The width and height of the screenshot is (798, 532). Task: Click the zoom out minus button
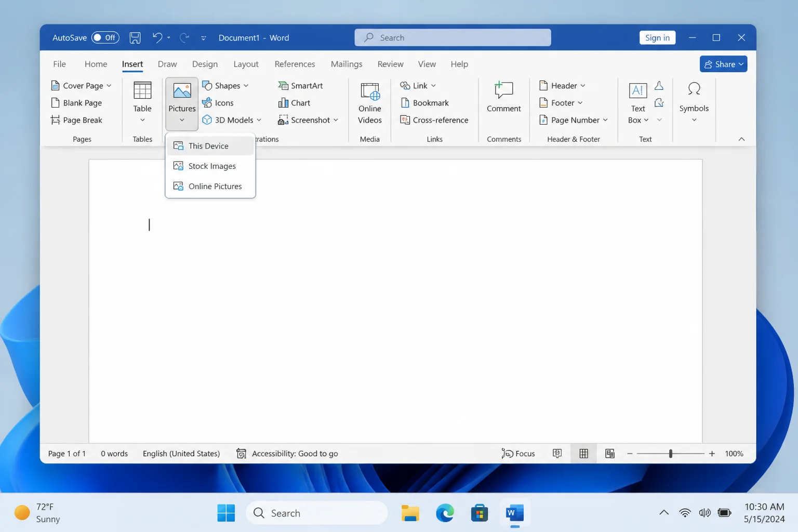point(630,454)
